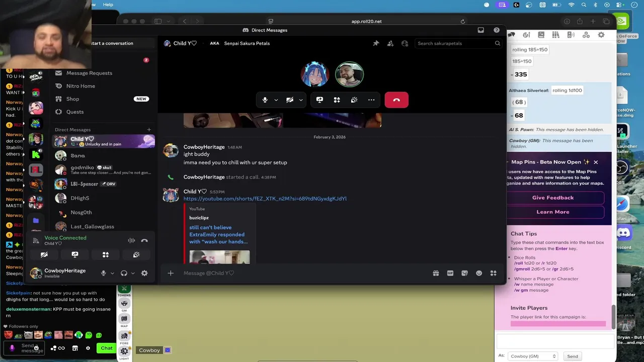Show user profile icon in DM header

point(405,43)
